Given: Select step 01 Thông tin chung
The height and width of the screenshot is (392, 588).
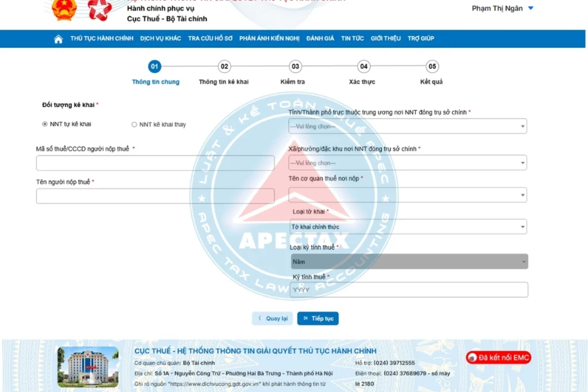Looking at the screenshot, I should (x=154, y=67).
